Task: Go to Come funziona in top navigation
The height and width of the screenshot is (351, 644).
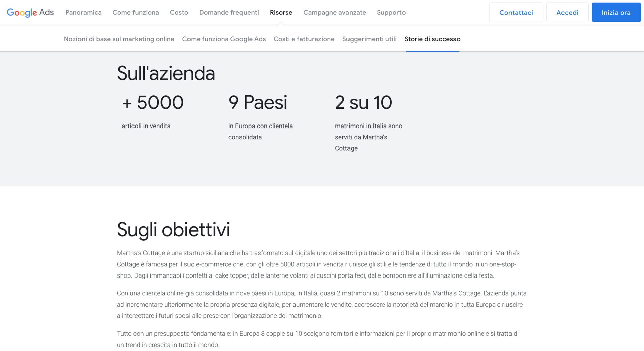Action: tap(136, 12)
